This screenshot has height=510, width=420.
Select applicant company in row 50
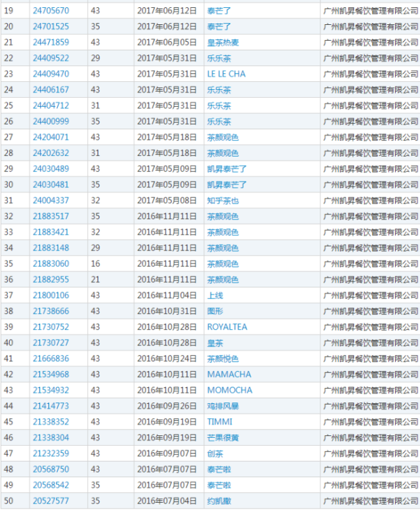(371, 501)
